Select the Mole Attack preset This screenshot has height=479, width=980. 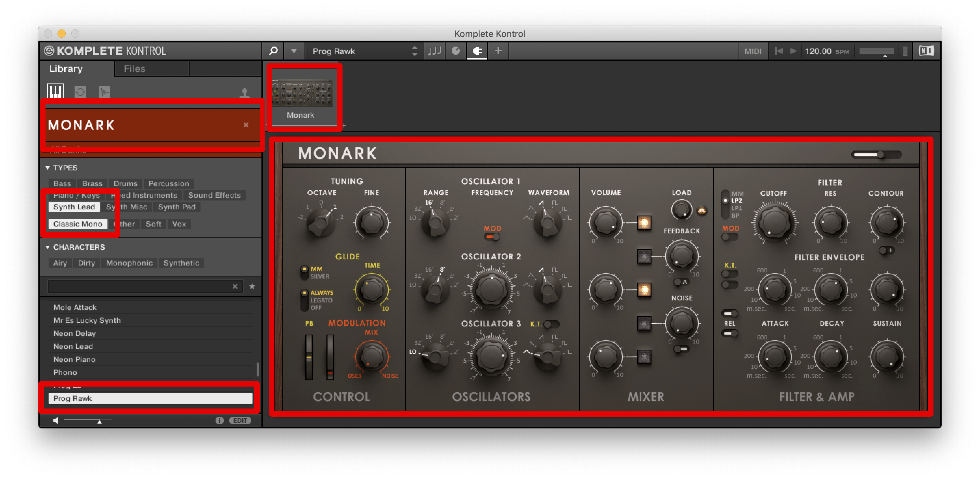150,307
